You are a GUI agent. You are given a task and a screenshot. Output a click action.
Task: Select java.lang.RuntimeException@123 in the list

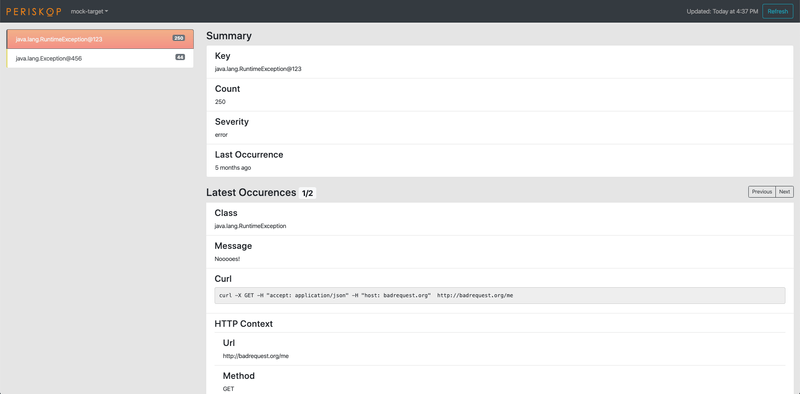point(100,39)
